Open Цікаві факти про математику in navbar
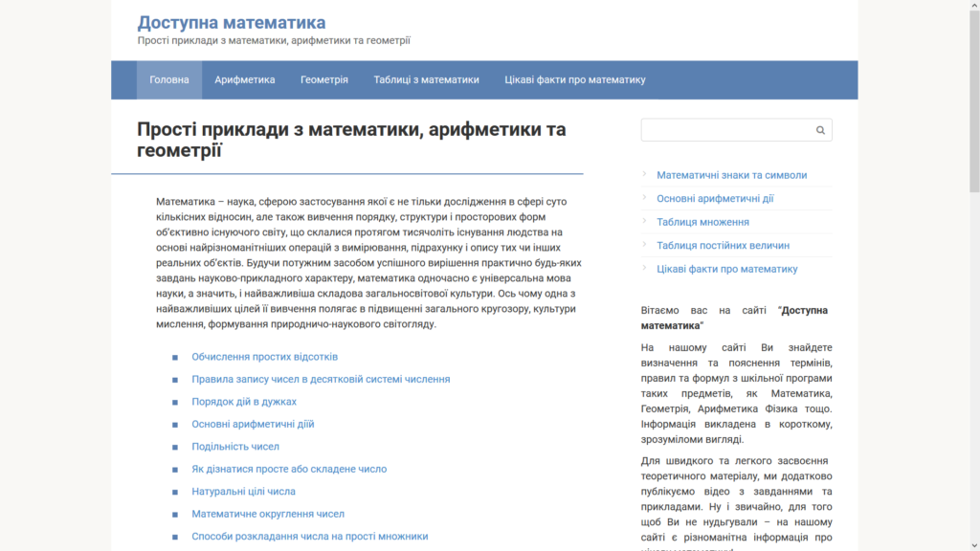 click(575, 80)
